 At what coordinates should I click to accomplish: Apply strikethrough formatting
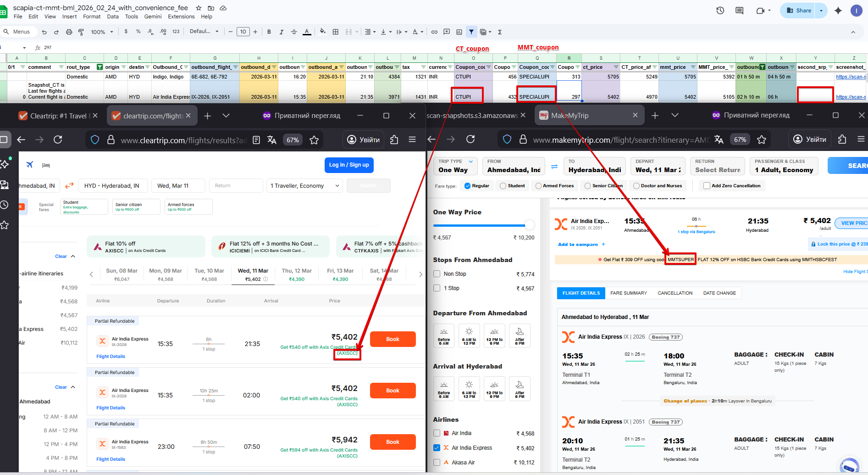click(x=294, y=32)
